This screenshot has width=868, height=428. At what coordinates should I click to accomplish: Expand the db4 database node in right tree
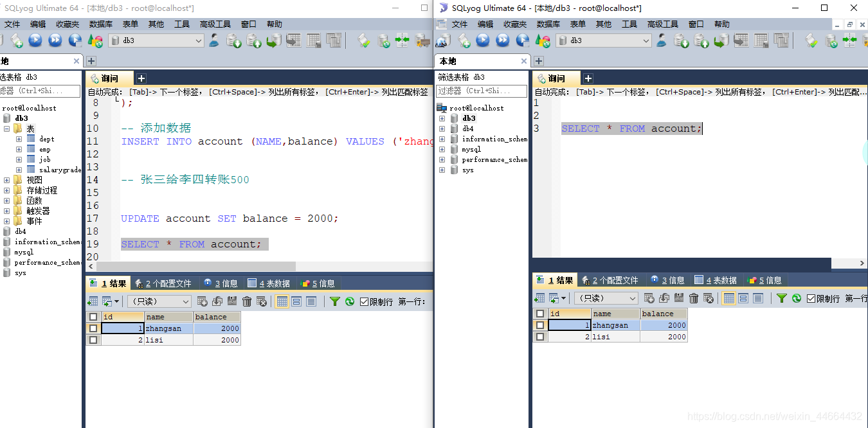tap(442, 129)
